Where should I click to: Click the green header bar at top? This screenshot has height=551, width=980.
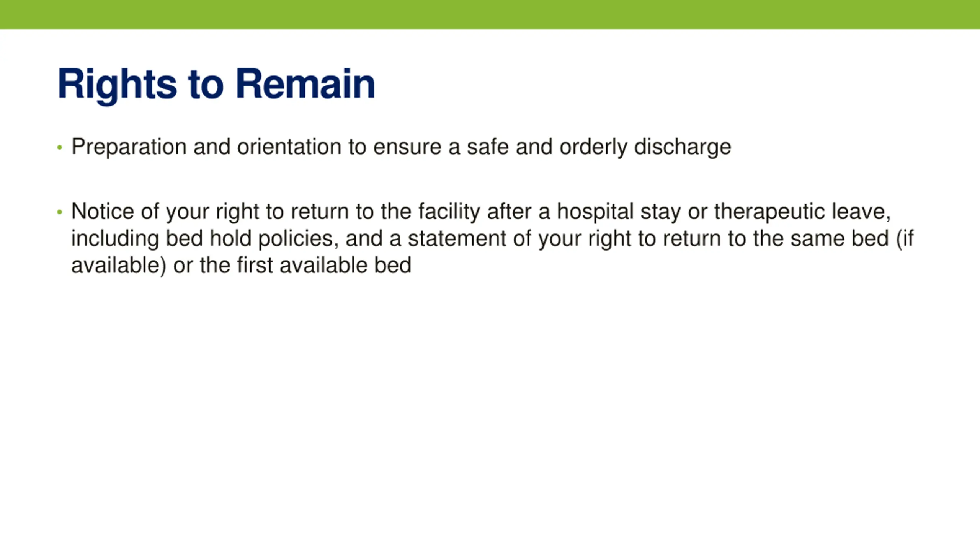(490, 15)
